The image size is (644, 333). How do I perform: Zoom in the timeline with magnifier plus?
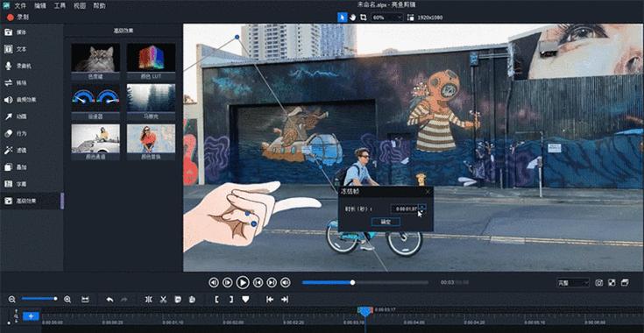67,300
